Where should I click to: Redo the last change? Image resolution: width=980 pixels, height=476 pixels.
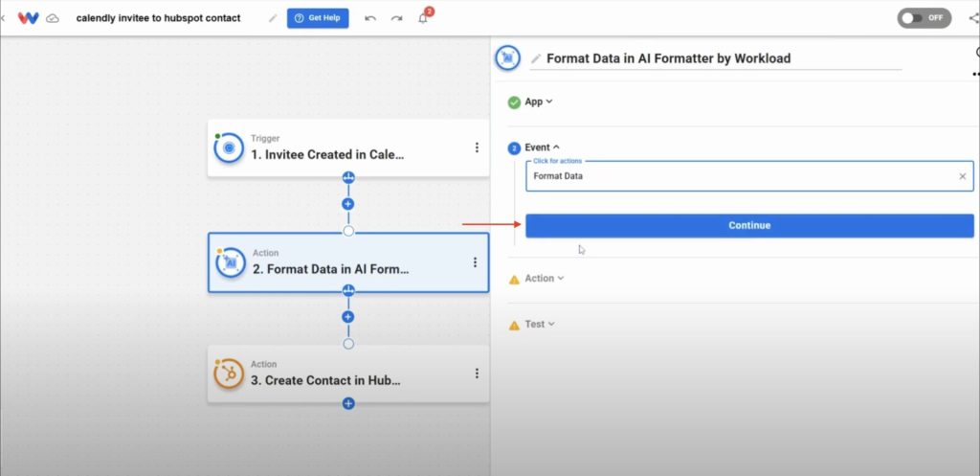(x=396, y=18)
